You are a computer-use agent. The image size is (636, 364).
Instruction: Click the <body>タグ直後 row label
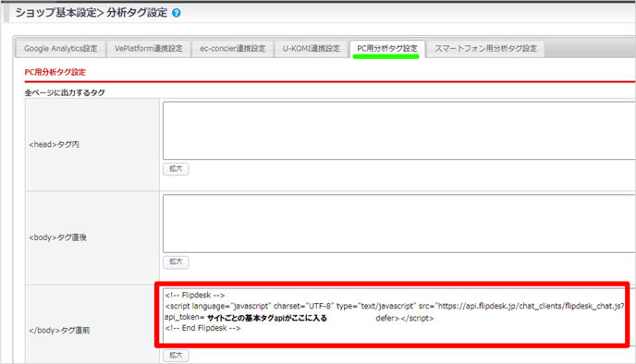pyautogui.click(x=57, y=237)
